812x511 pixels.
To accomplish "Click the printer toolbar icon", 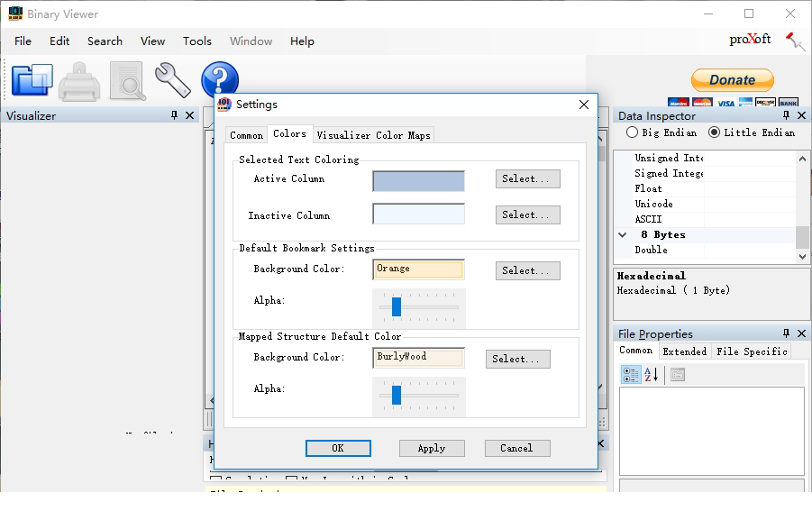I will (79, 81).
